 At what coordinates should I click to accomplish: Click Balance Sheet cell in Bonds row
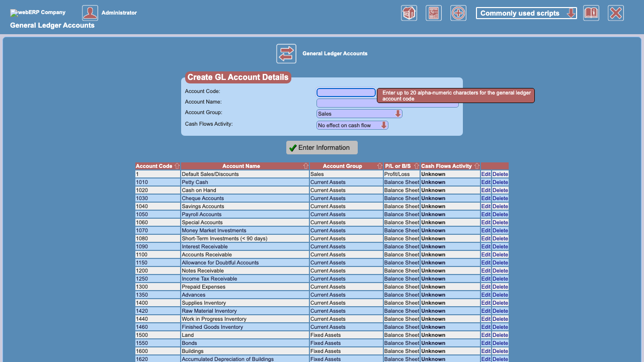(401, 343)
